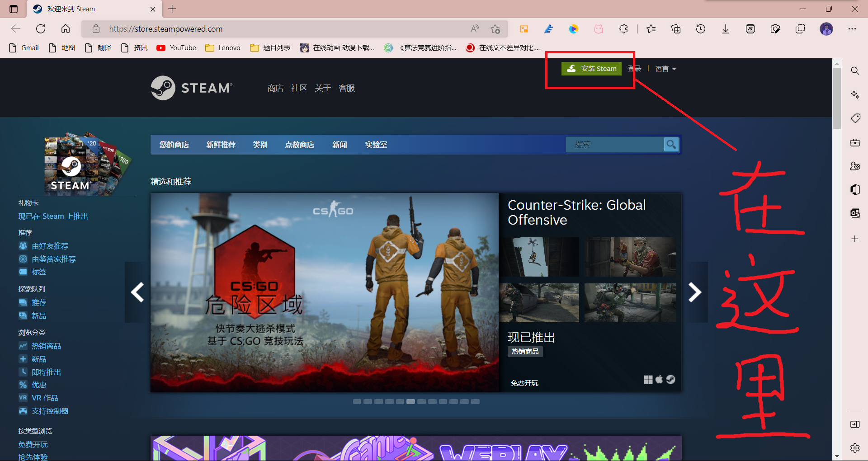Click the Steam logo in header
This screenshot has width=868, height=461.
pos(192,88)
